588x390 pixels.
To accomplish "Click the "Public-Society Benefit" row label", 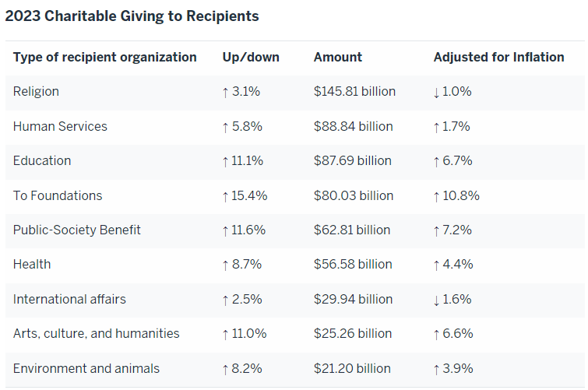I will 77,230.
